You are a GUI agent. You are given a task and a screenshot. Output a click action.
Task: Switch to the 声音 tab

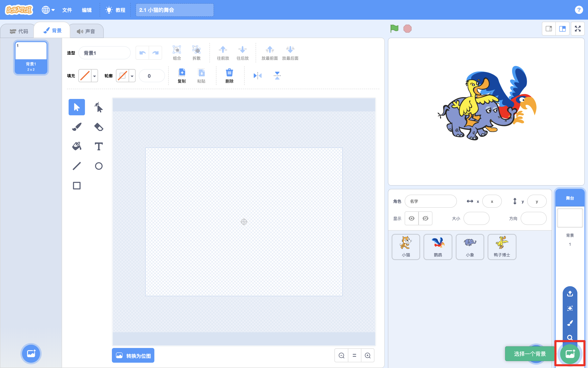pyautogui.click(x=86, y=31)
